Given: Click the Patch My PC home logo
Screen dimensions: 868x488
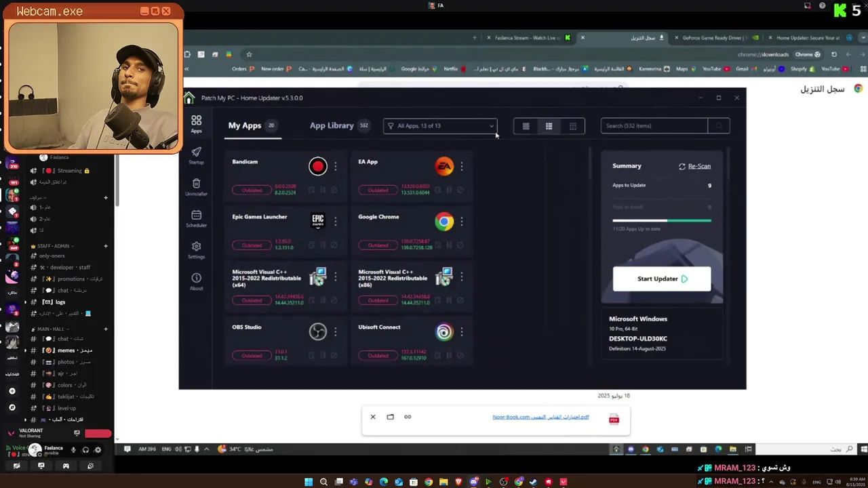Looking at the screenshot, I should coord(189,98).
